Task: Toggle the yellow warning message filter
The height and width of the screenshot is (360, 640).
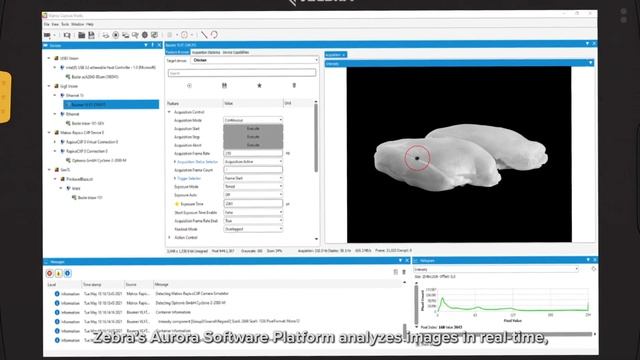Action: [58, 273]
